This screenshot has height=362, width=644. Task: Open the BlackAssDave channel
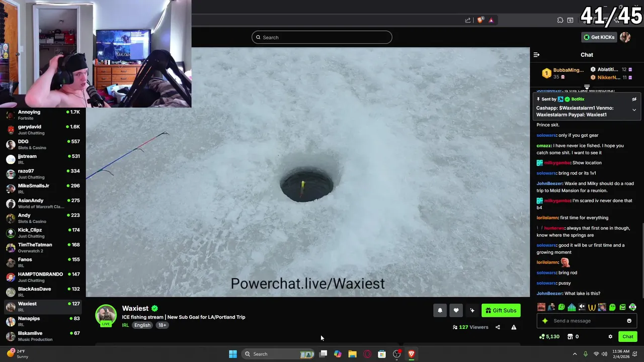[x=43, y=292]
